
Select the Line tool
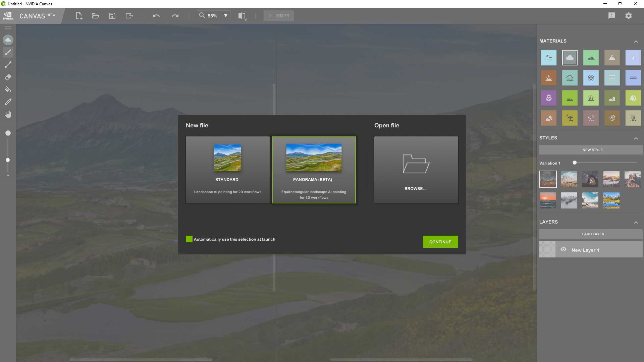[8, 65]
